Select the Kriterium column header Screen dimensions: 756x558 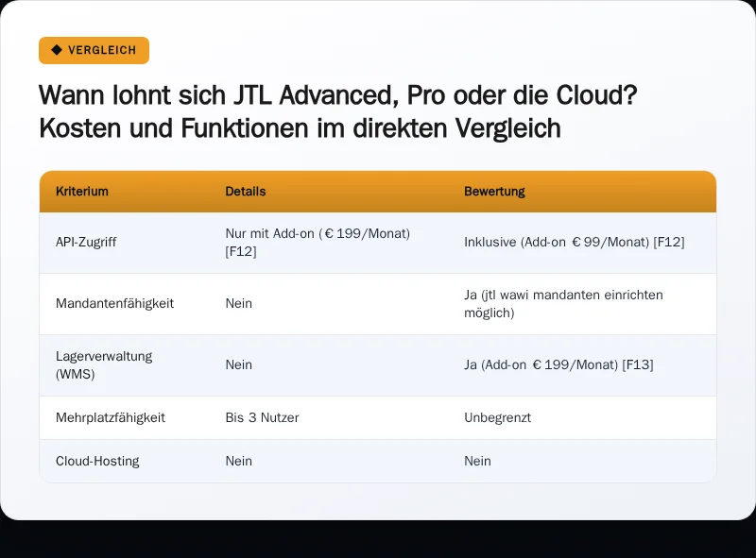[82, 192]
